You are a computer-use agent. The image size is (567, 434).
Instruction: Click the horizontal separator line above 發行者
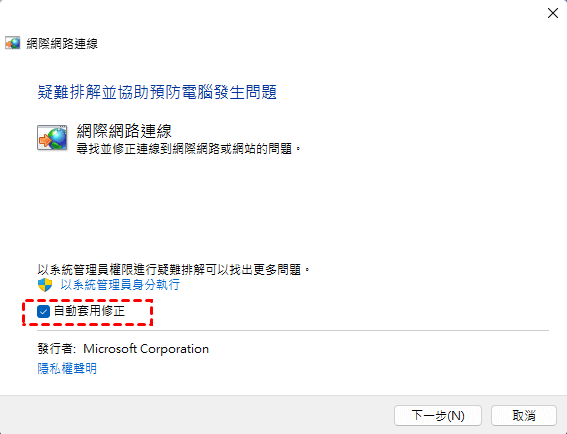293,330
